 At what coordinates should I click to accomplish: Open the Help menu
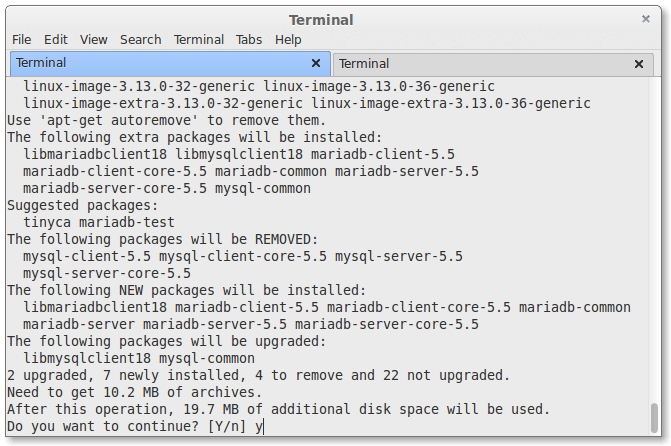(x=288, y=40)
